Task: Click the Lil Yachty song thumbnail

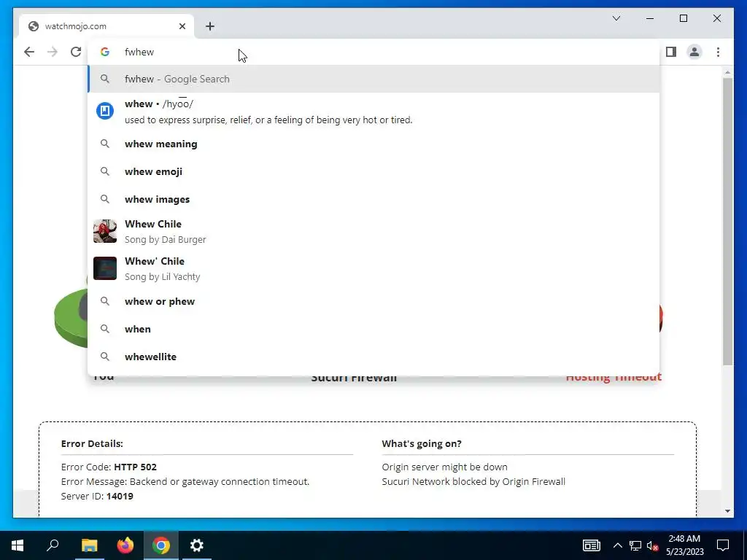Action: click(x=105, y=268)
